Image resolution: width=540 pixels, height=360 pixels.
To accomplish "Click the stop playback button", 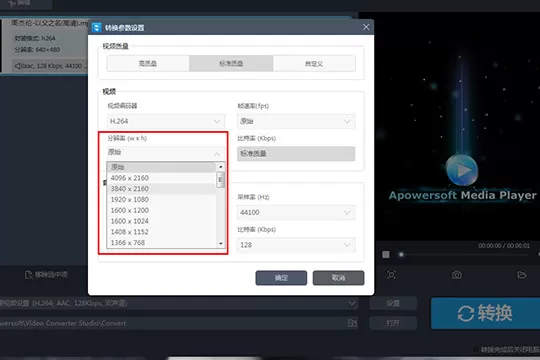I will (x=386, y=254).
